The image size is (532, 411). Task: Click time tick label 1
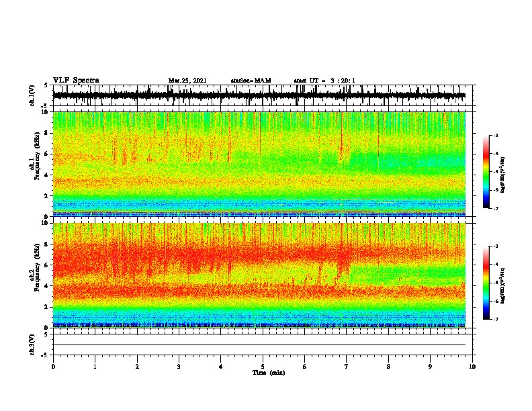[x=95, y=367]
